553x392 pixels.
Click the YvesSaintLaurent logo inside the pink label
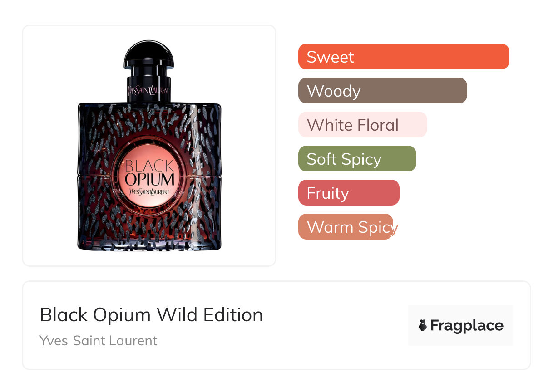tap(149, 192)
